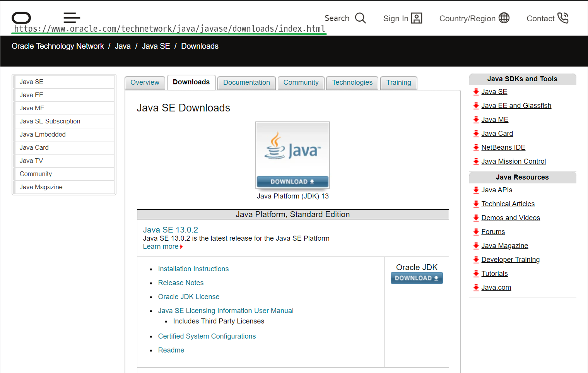588x373 pixels.
Task: Click red arrow beside Java APIs
Action: click(x=476, y=190)
